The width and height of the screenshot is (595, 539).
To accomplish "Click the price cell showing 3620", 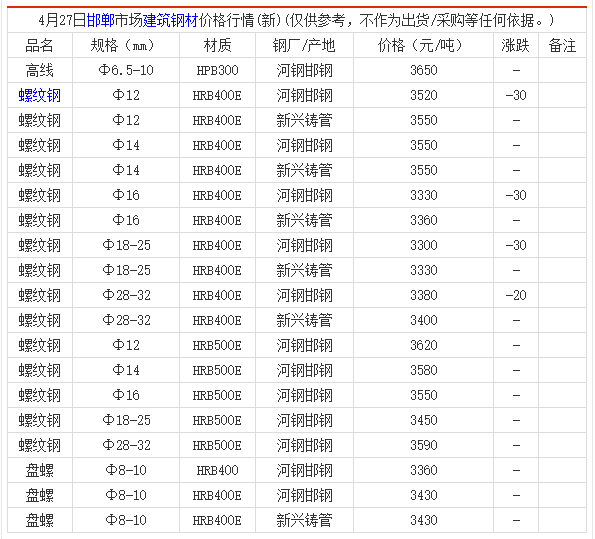I will pos(423,345).
